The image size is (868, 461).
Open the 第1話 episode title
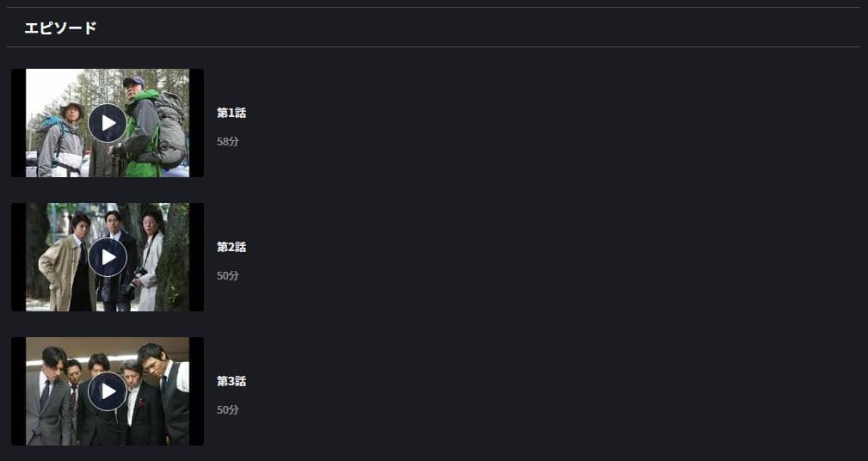[x=231, y=113]
